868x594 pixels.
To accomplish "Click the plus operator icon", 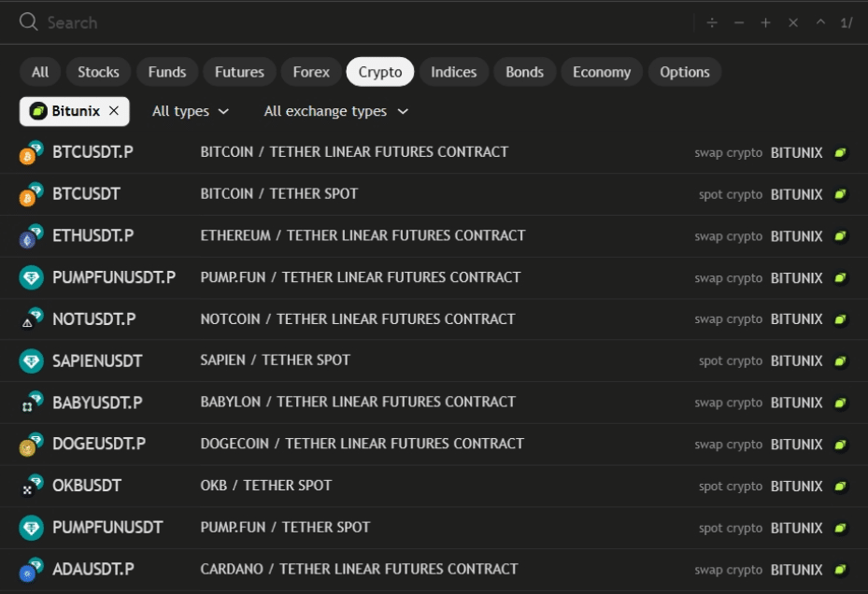I will [765, 22].
